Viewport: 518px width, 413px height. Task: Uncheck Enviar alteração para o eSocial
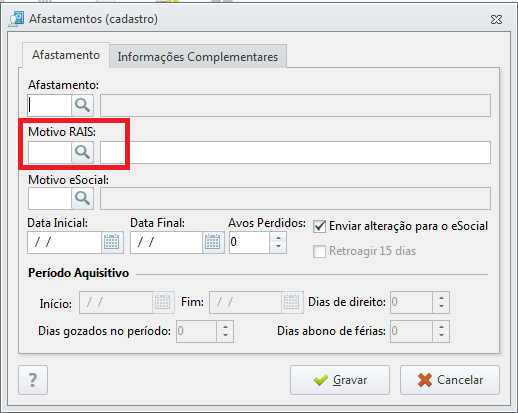pyautogui.click(x=319, y=226)
